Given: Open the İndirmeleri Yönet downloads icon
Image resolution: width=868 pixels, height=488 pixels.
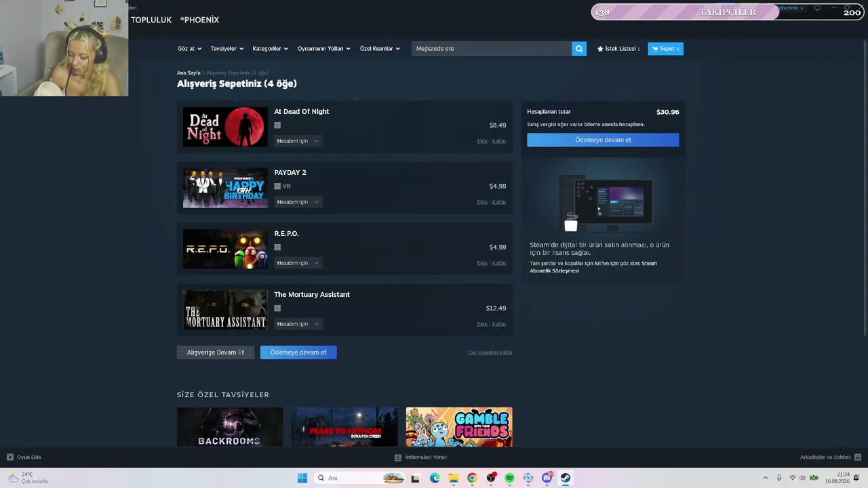Looking at the screenshot, I should (398, 457).
